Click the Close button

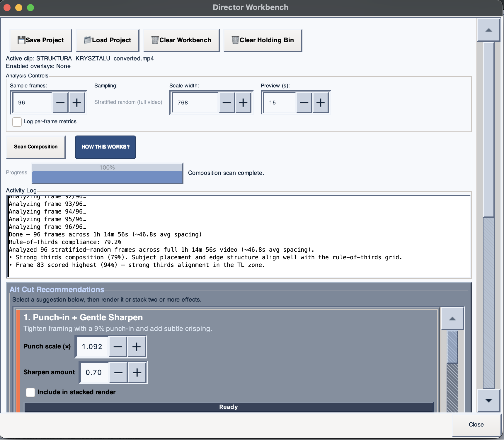tap(476, 424)
